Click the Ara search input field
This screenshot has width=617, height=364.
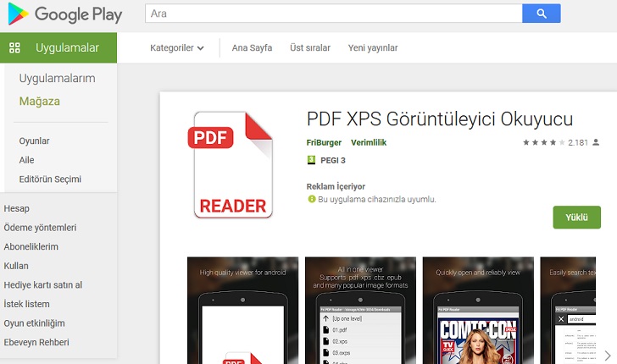[334, 14]
